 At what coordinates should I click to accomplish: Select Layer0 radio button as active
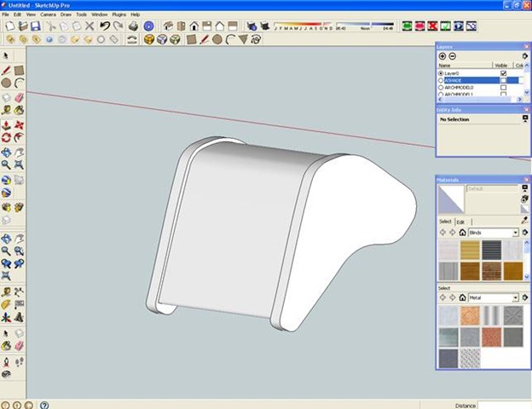441,73
